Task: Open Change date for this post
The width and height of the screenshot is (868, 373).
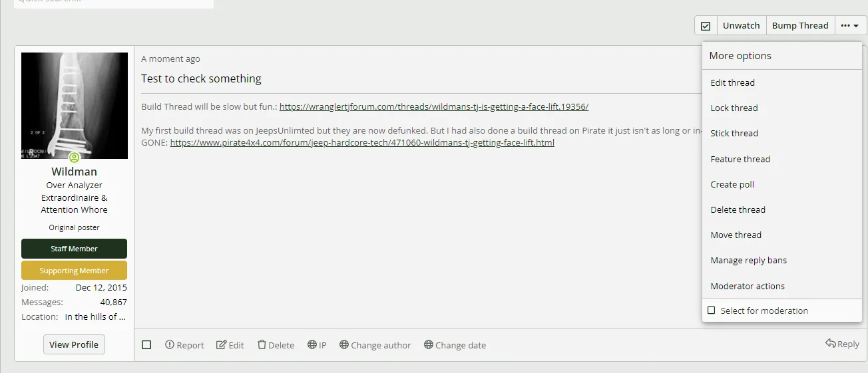Action: tap(455, 345)
